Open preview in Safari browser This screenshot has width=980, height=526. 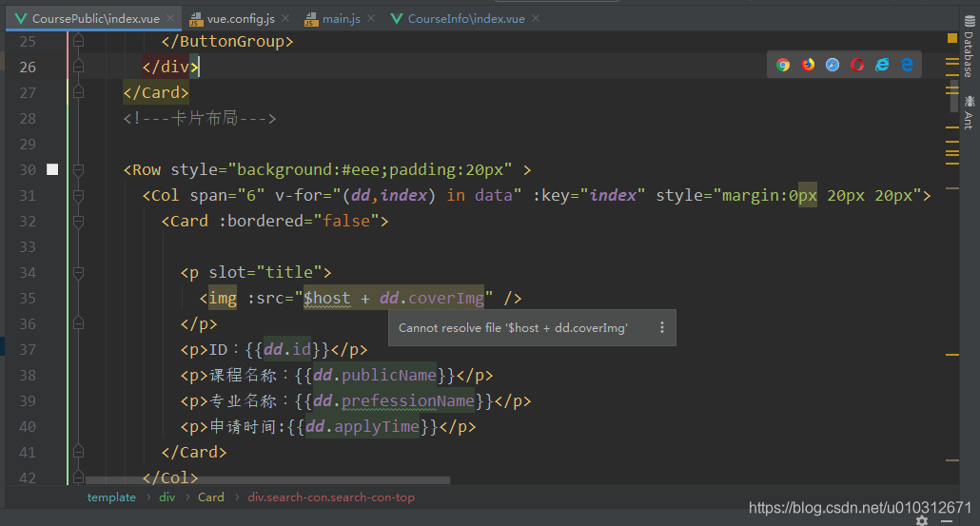pos(833,65)
